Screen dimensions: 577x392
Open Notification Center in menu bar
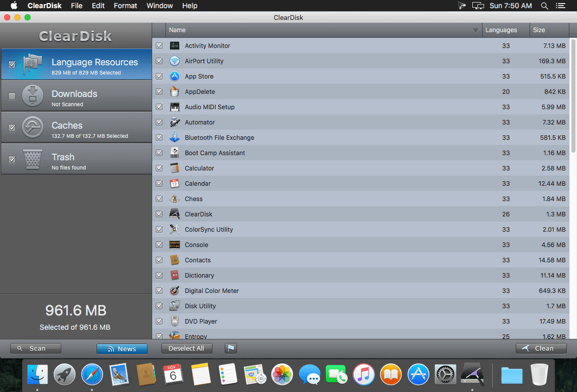(x=561, y=6)
